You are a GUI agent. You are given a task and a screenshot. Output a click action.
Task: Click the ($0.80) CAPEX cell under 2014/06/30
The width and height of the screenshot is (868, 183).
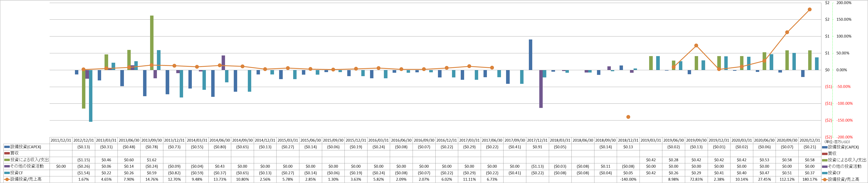click(x=220, y=147)
